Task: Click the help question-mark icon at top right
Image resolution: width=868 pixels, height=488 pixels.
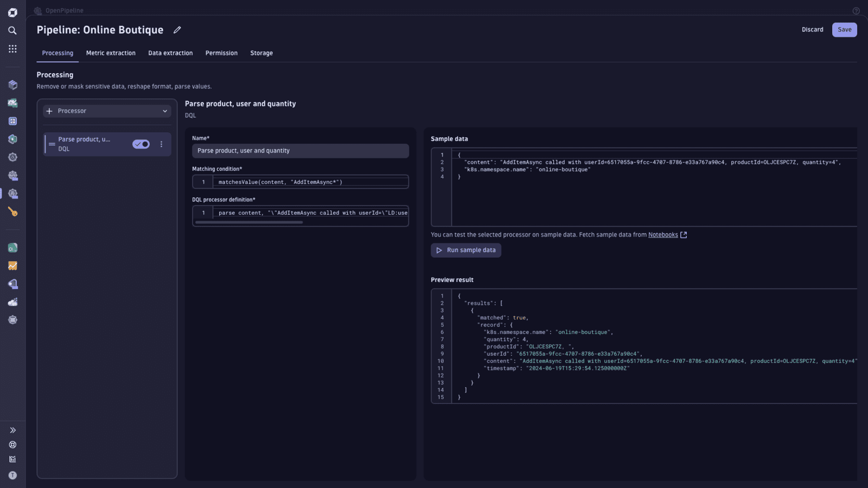Action: tap(856, 10)
